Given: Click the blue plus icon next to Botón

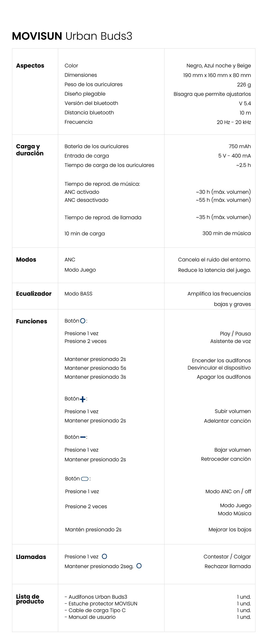Looking at the screenshot, I should pos(83,399).
